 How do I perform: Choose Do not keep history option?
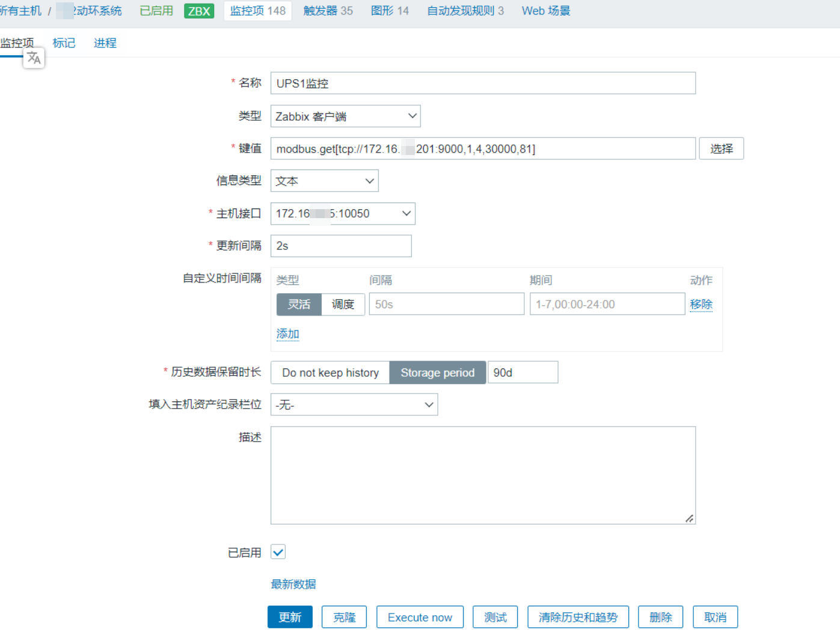click(x=330, y=373)
